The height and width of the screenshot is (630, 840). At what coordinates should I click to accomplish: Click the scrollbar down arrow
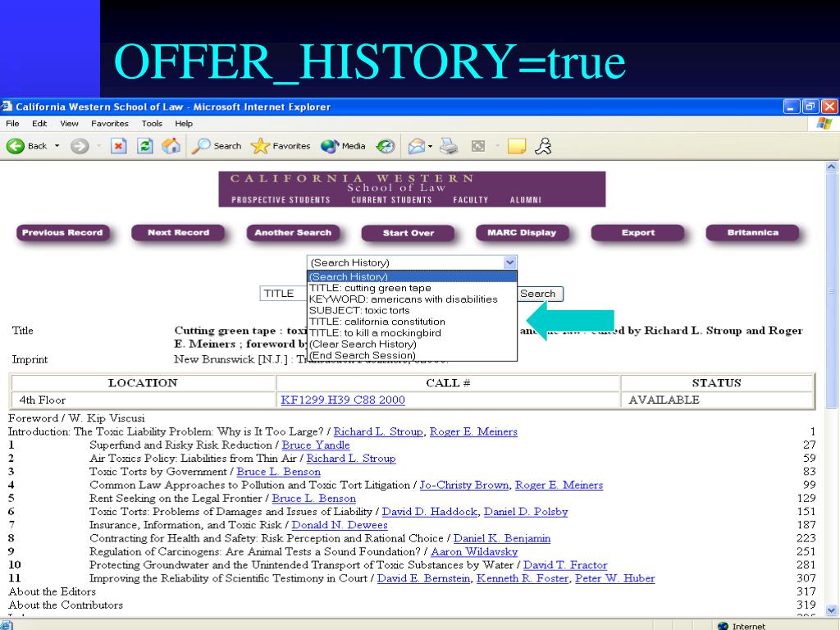tap(831, 609)
